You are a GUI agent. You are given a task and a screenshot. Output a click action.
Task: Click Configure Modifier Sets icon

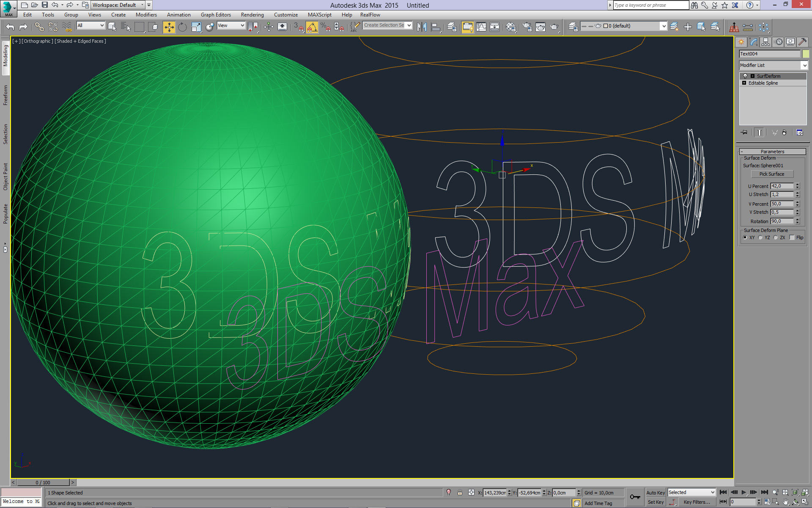click(x=799, y=133)
